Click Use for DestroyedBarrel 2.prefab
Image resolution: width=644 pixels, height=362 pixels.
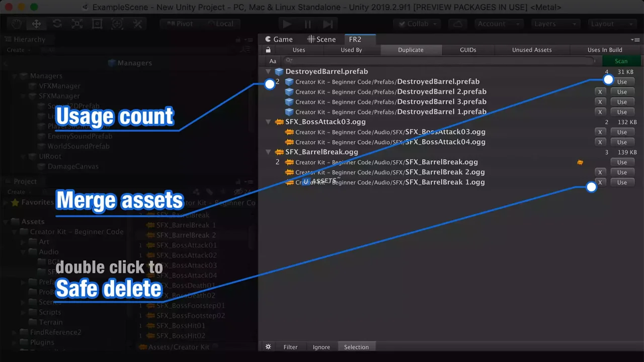pos(622,92)
